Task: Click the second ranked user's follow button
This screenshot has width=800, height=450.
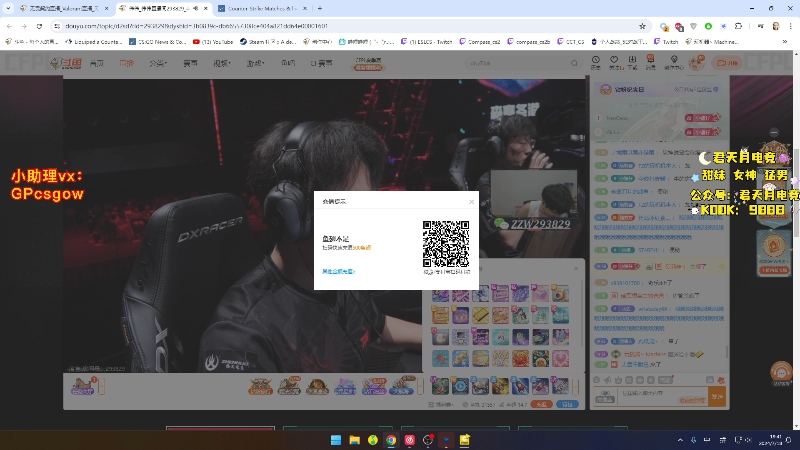Action: point(702,132)
